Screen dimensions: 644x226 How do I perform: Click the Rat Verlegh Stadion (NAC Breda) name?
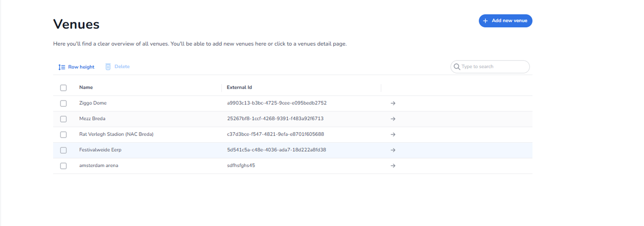tap(116, 134)
